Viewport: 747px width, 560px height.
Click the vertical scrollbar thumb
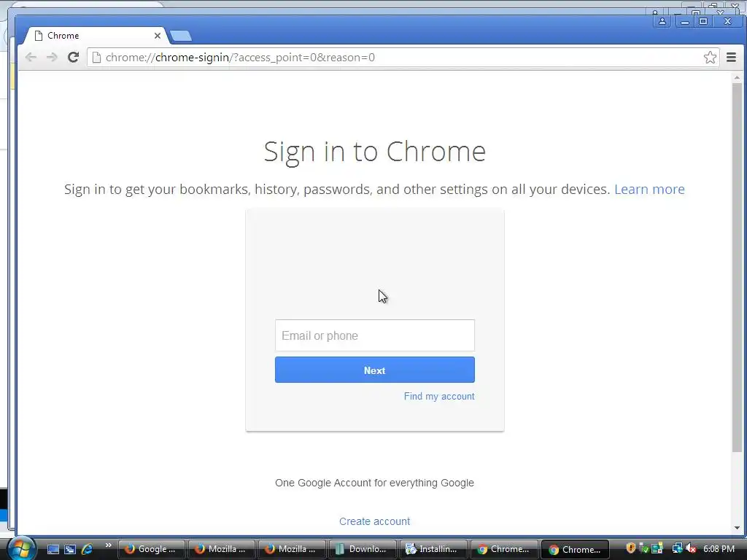point(737,268)
